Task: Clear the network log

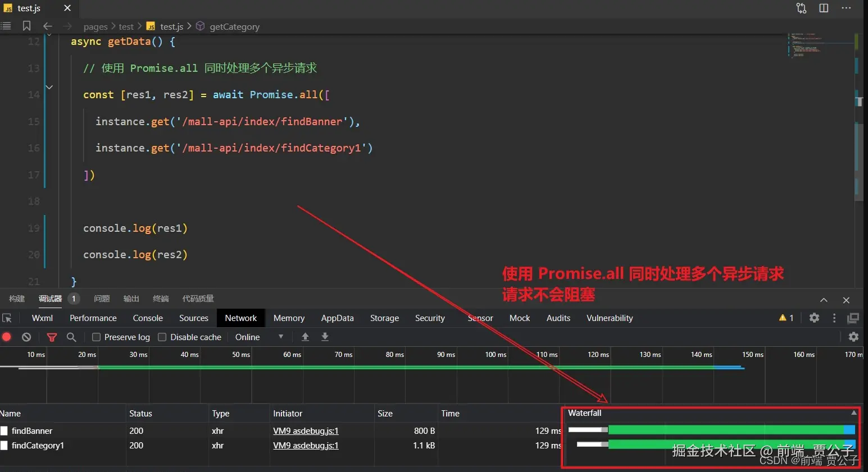Action: [26, 337]
